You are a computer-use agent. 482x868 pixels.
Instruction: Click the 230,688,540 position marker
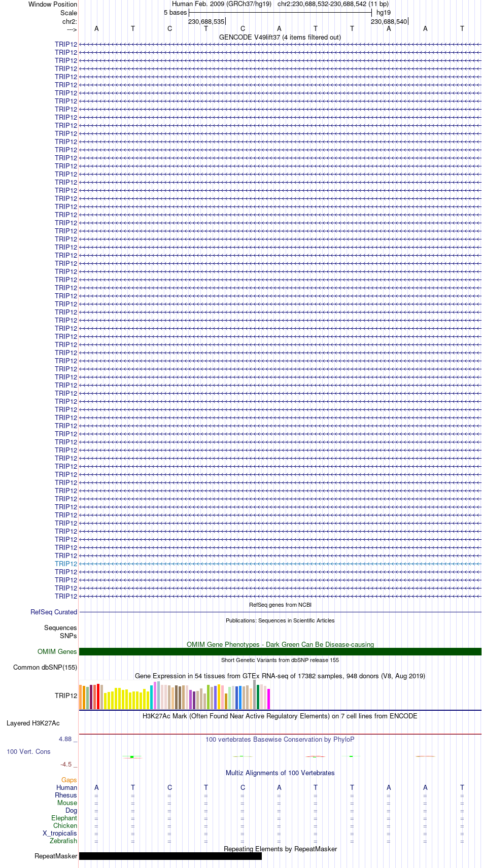(x=389, y=22)
